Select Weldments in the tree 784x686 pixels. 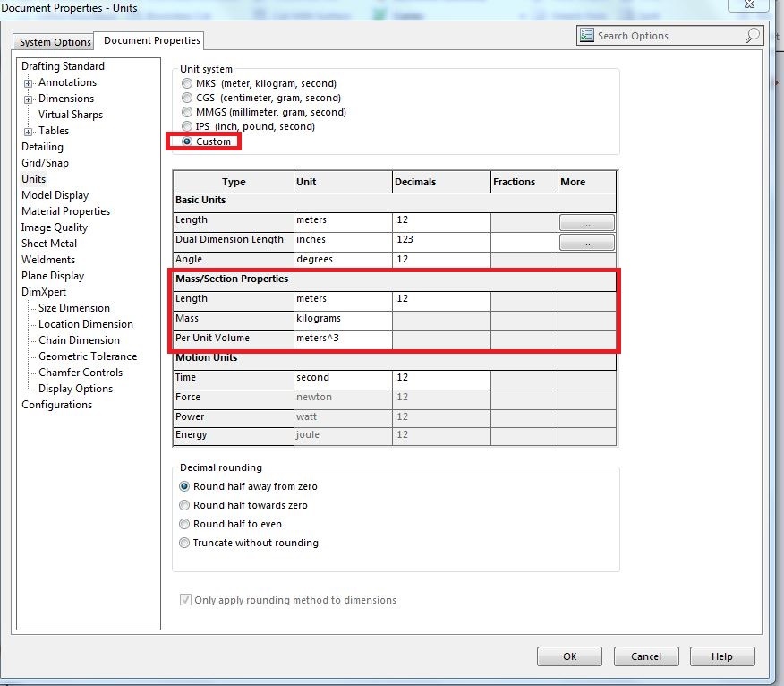click(x=48, y=259)
